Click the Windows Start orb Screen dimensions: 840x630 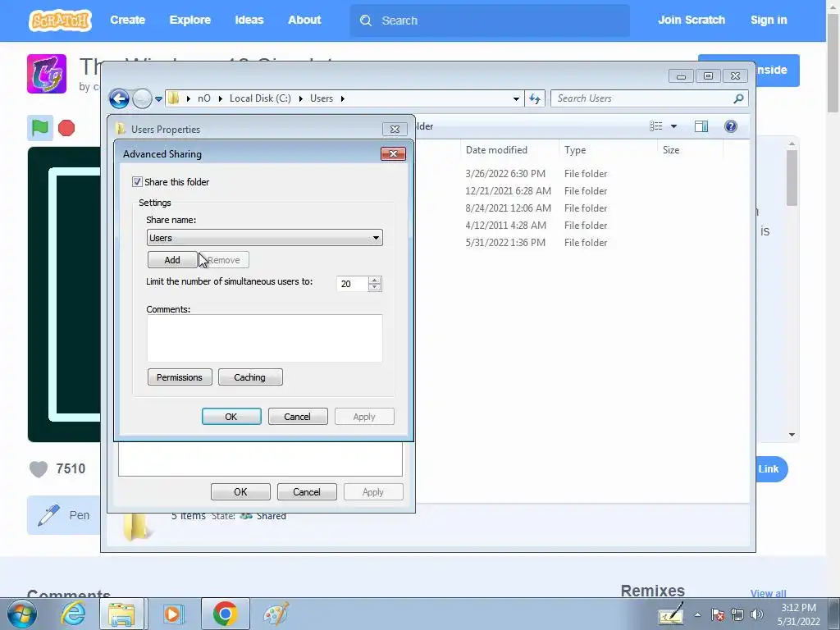point(22,614)
